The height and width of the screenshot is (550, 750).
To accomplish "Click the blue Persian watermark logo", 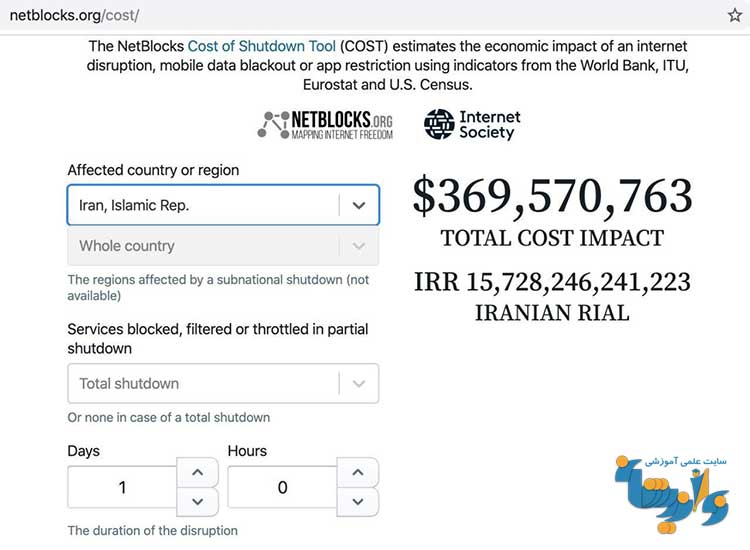I will coord(672,495).
